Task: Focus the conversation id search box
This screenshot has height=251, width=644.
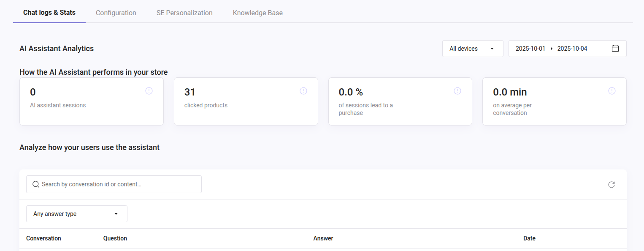Action: tap(118, 185)
